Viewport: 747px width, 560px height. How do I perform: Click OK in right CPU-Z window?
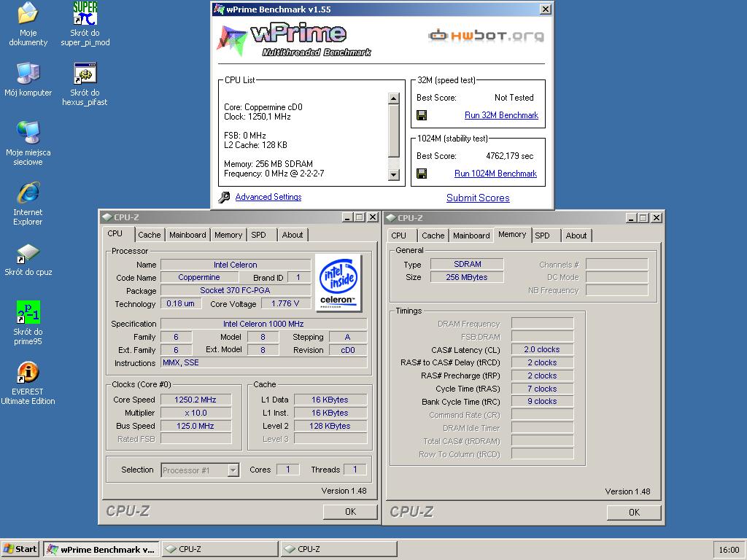(x=634, y=513)
